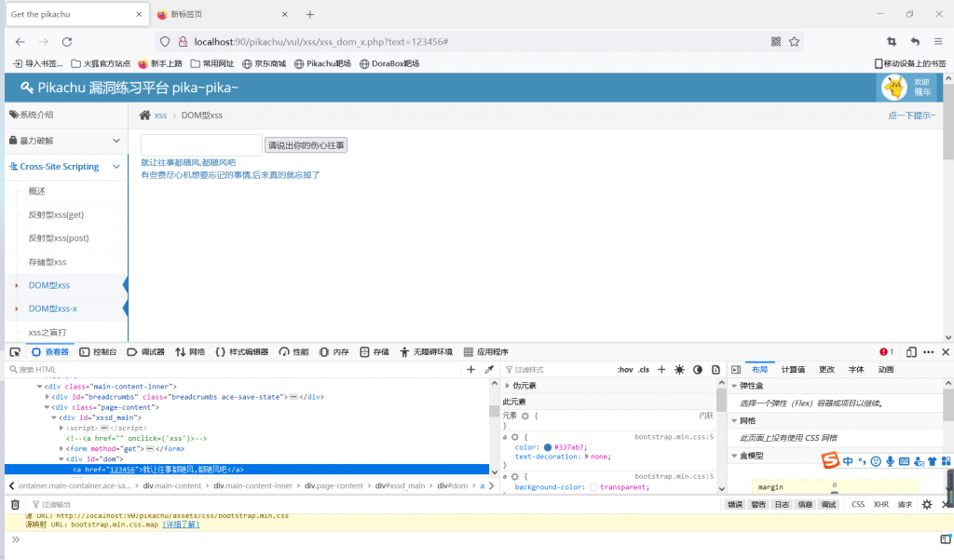The width and height of the screenshot is (954, 560).
Task: Click the eyedropper icon in the inspector
Action: click(x=489, y=370)
